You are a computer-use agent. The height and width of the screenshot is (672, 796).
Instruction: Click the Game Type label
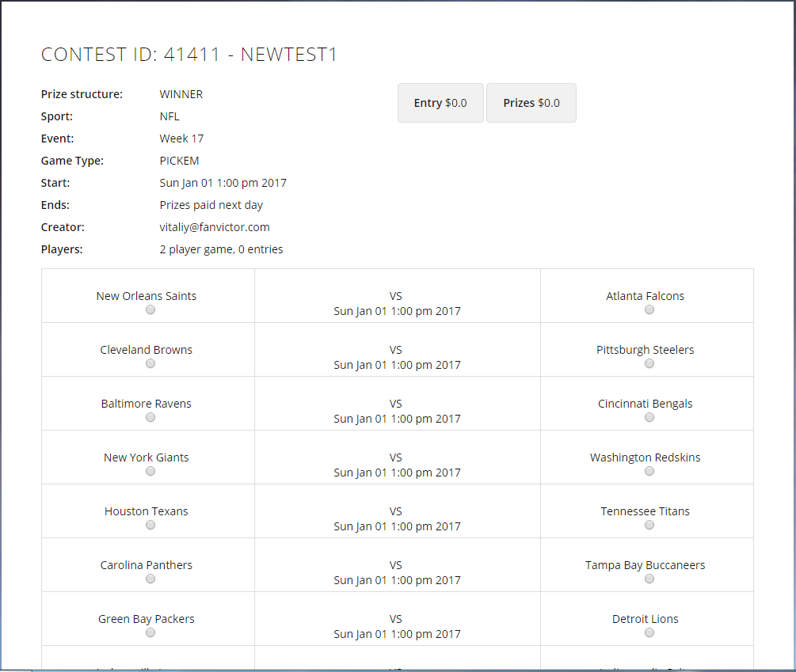pos(72,161)
